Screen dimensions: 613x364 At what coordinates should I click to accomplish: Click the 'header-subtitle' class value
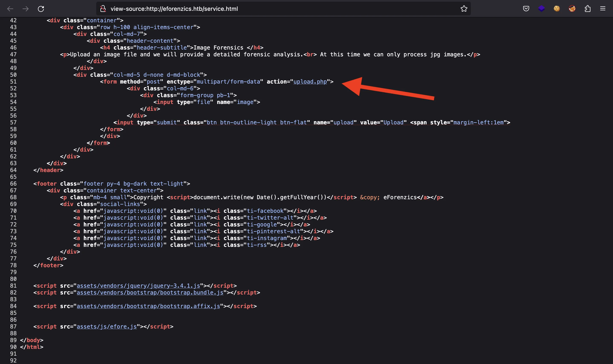[162, 48]
